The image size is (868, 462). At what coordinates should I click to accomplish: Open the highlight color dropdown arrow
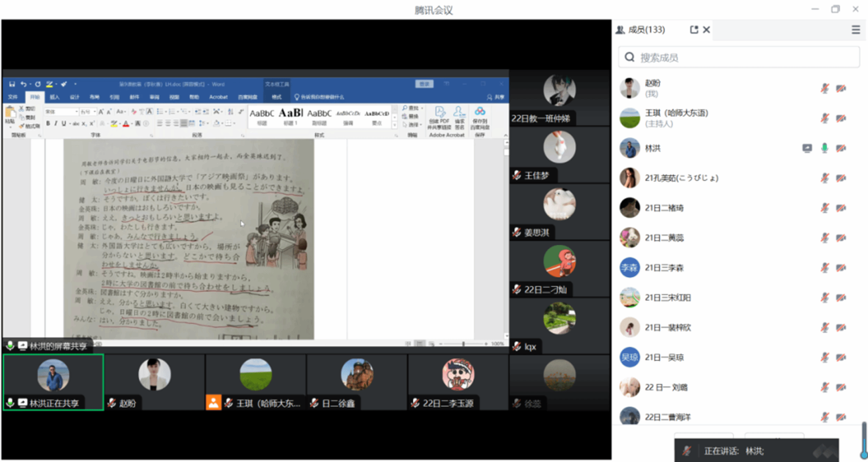pos(120,123)
